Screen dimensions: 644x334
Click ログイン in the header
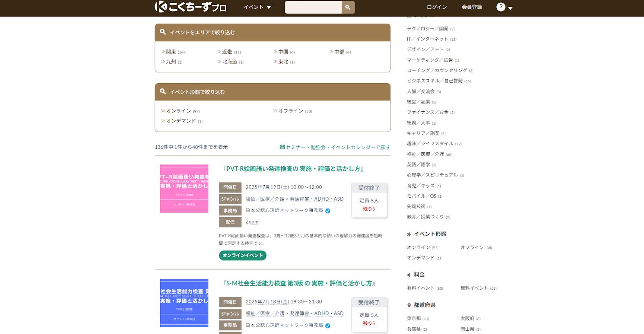point(437,7)
